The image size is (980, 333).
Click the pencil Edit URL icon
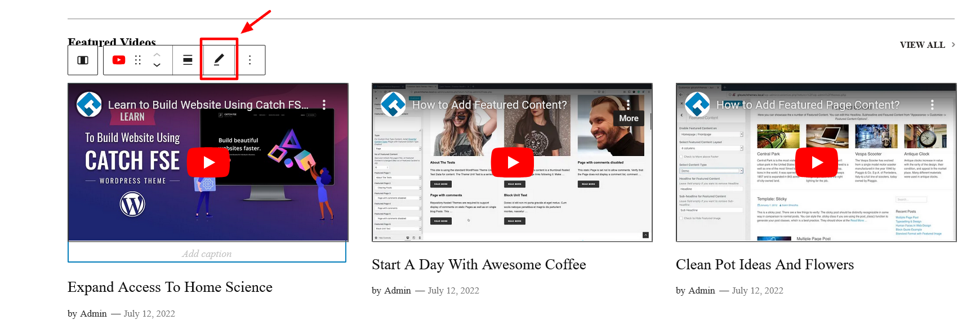(x=219, y=60)
